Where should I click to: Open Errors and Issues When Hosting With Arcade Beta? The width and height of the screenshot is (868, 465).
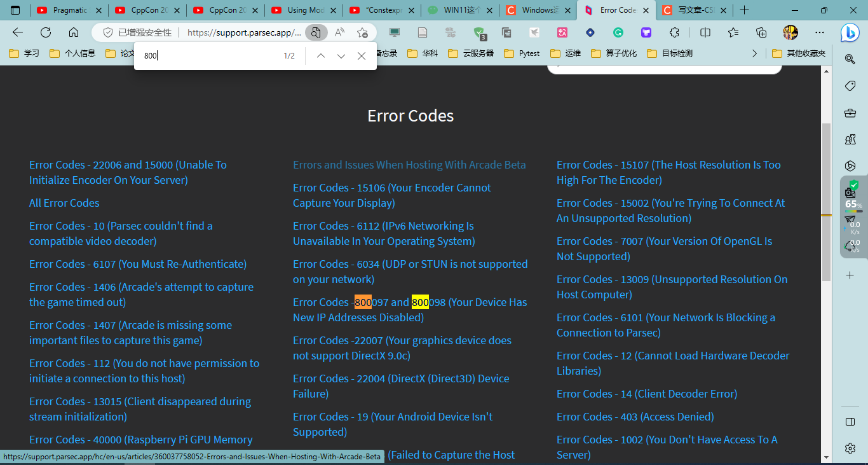click(x=409, y=165)
